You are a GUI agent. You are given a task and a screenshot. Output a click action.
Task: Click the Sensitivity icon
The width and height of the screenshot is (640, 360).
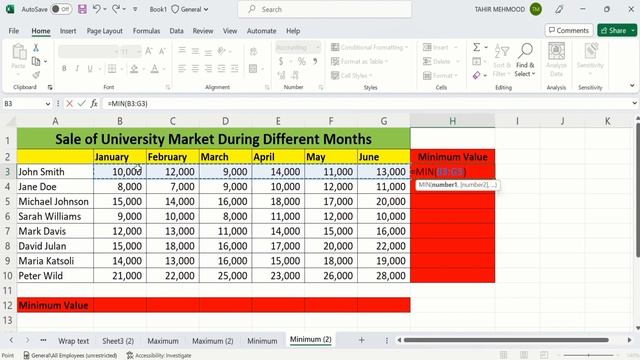590,52
